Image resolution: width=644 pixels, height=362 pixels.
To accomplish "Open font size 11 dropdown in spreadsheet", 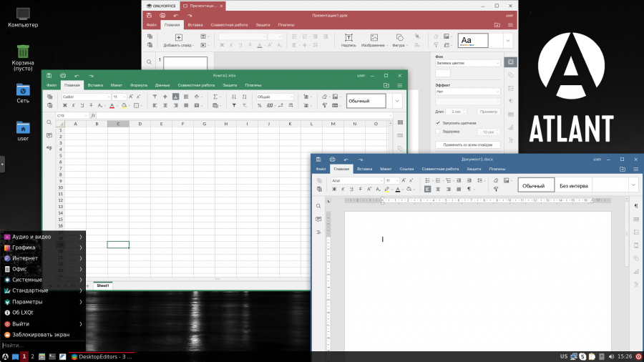I will pos(124,97).
